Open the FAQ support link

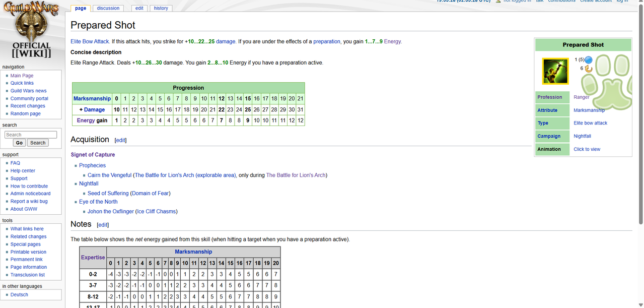15,163
